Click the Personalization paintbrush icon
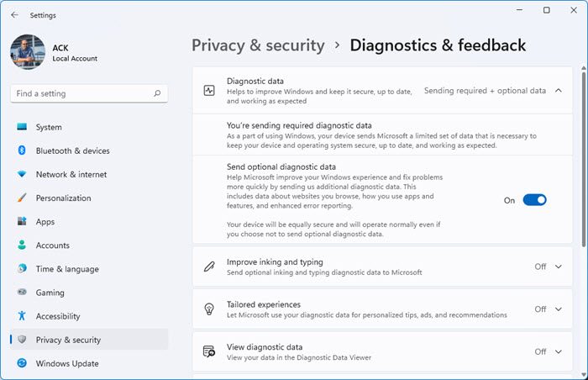 (x=22, y=198)
